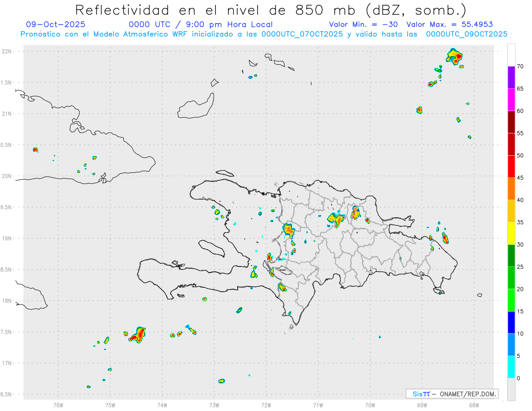Click the dark green 25-30 dBZ swatch
Image resolution: width=532 pixels, height=411 pixels.
511,256
